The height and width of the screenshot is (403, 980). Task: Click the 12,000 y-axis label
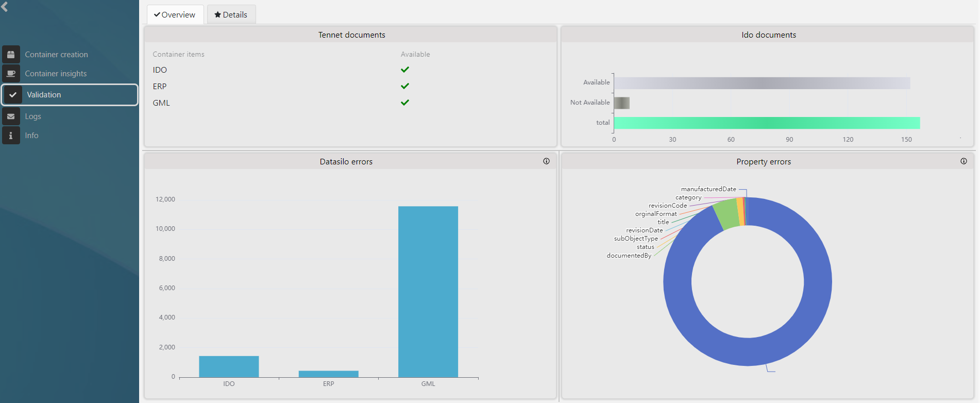click(165, 199)
